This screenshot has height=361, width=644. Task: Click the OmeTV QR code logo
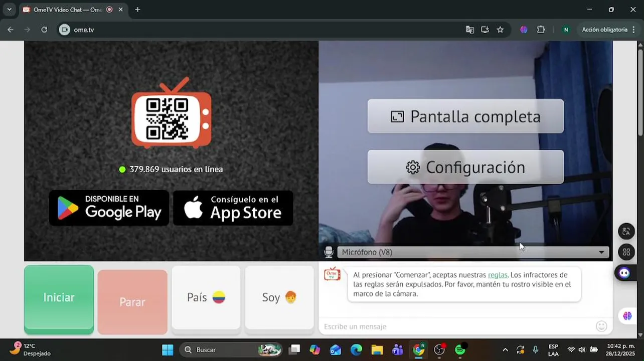coord(171,113)
